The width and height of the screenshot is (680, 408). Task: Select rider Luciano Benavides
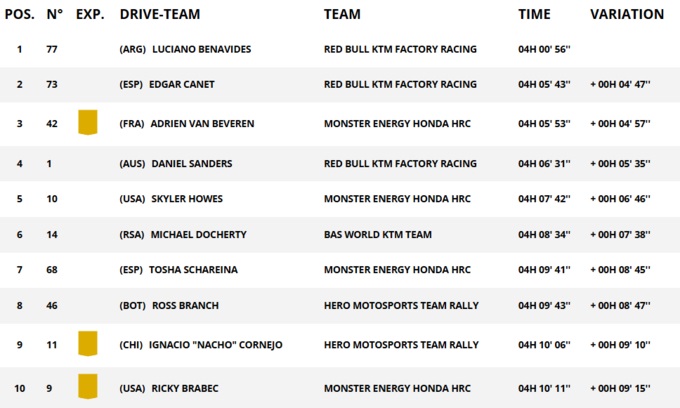[202, 49]
